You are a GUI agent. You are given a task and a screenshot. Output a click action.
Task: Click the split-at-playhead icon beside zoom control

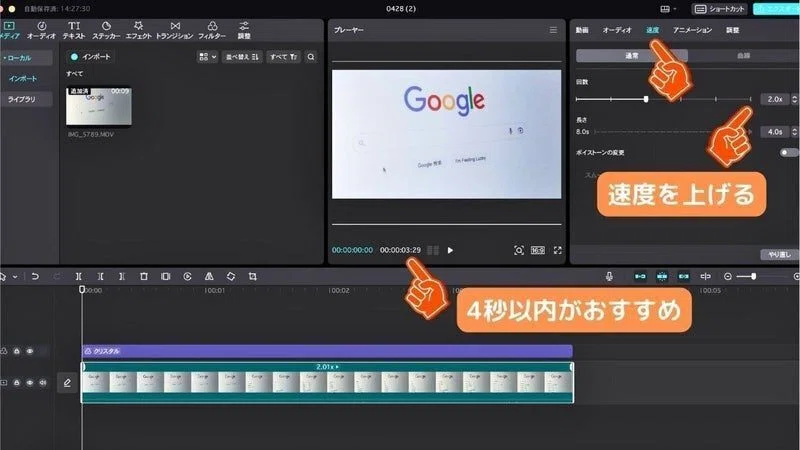pyautogui.click(x=706, y=276)
